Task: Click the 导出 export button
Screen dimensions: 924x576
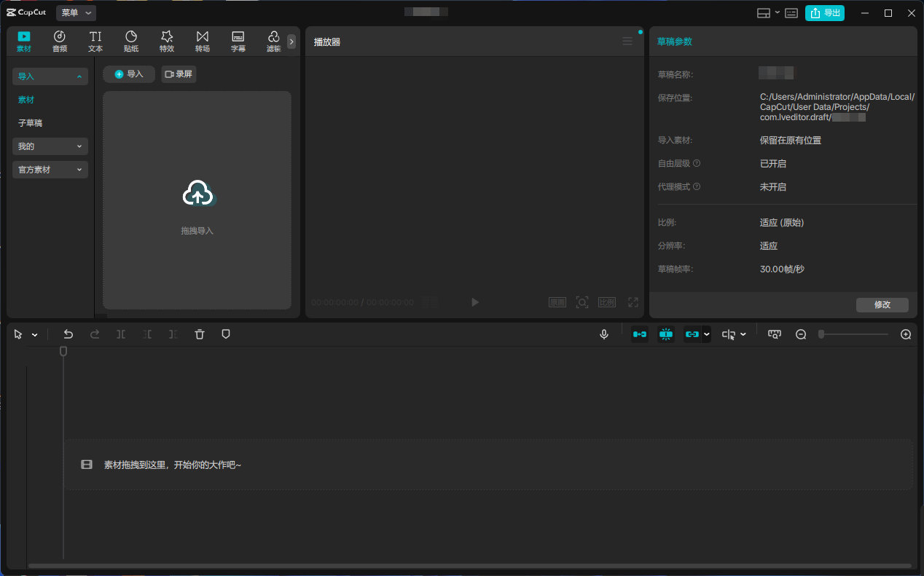Action: pyautogui.click(x=825, y=13)
